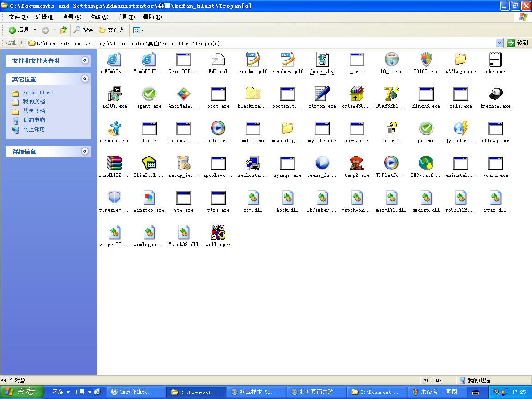Select the p1.exe question mark icon
Viewport: 532px width, 399px height.
coord(392,128)
